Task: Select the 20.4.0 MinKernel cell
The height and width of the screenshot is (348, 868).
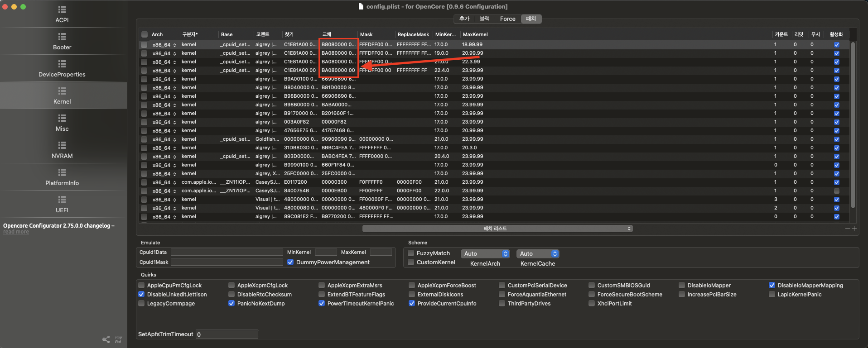Action: coord(442,157)
